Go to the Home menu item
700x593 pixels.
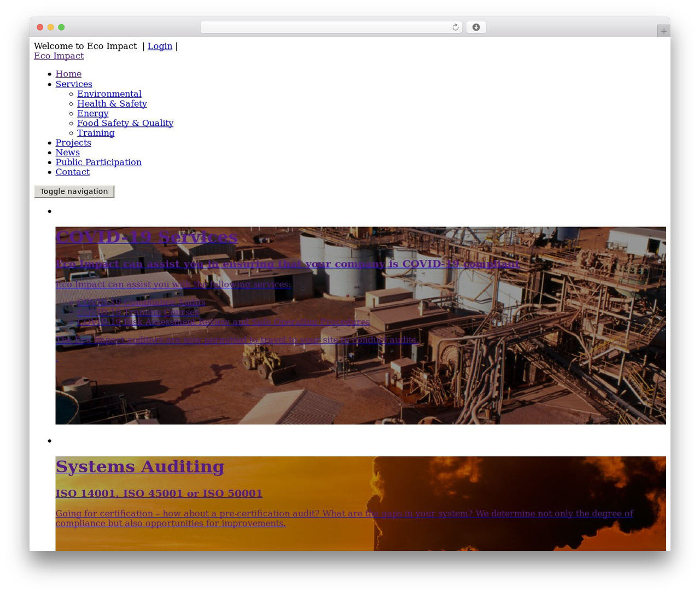(68, 74)
